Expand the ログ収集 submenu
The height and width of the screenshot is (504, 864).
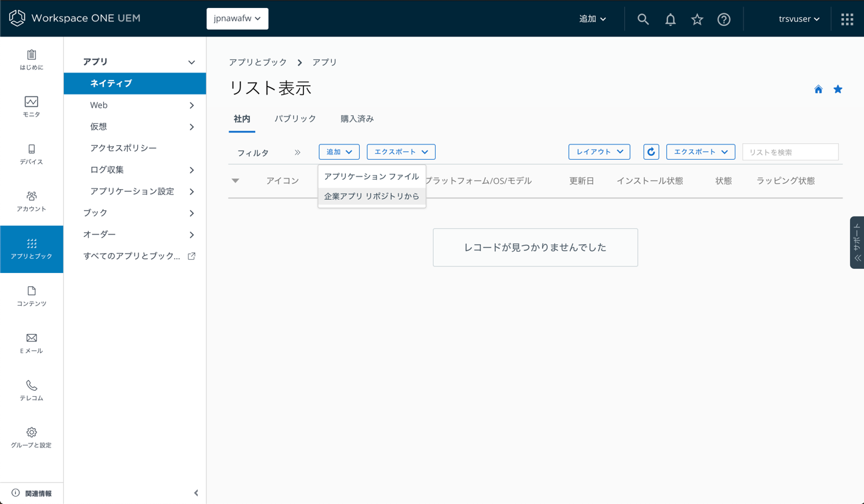point(192,170)
